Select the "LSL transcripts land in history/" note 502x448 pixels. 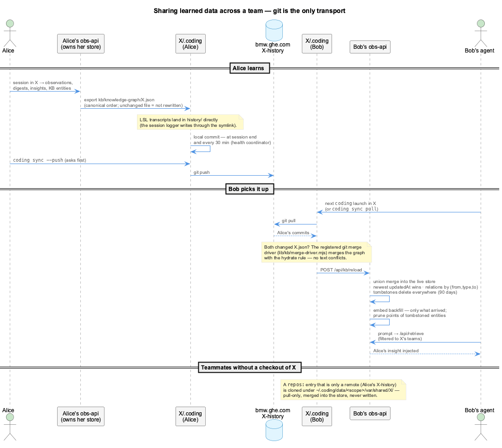click(x=190, y=122)
